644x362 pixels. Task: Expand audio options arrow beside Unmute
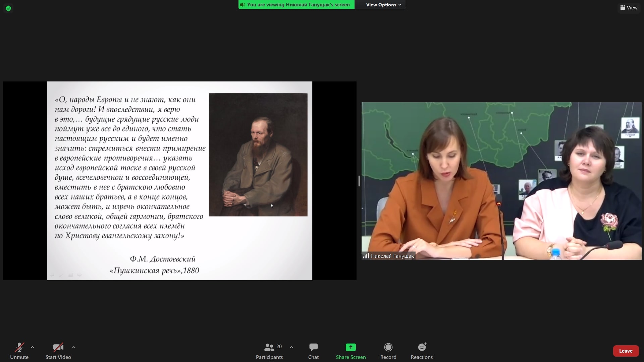(33, 347)
